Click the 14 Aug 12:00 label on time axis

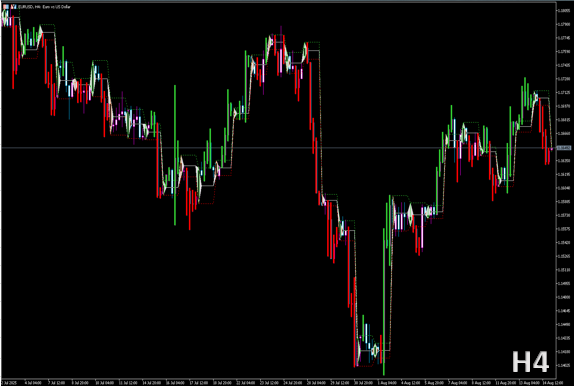tap(553, 383)
